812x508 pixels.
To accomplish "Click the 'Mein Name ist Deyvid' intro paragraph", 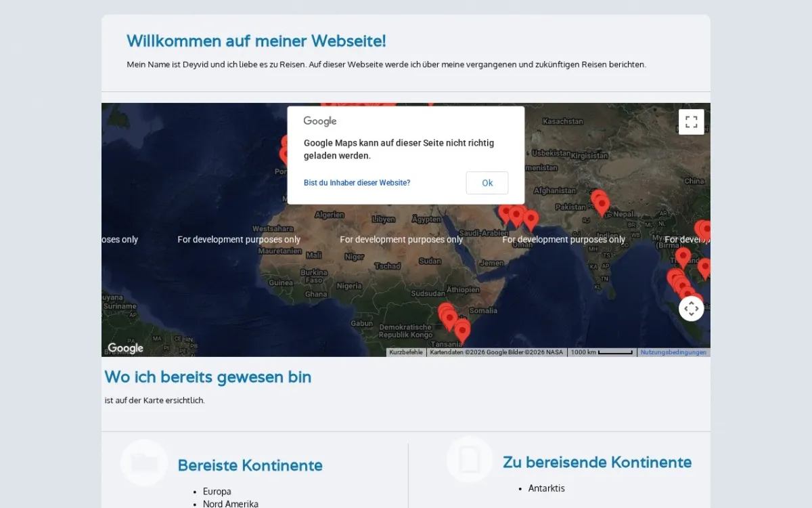I will 386,64.
